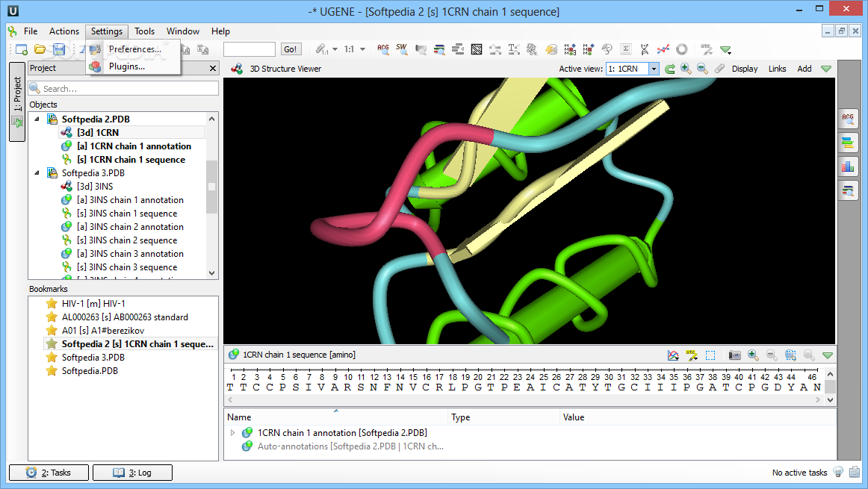Click the Display button in 3D viewer
The image size is (868, 489).
click(x=745, y=69)
